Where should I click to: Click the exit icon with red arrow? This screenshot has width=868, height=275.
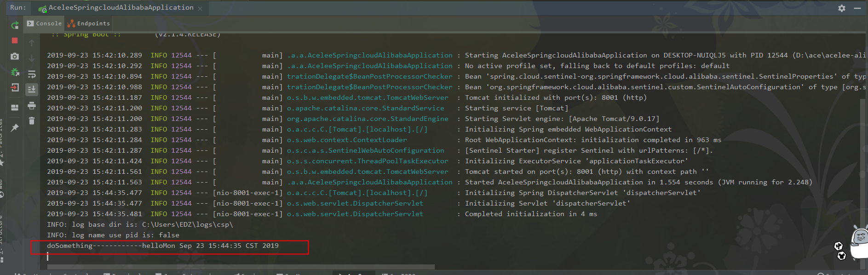point(15,87)
